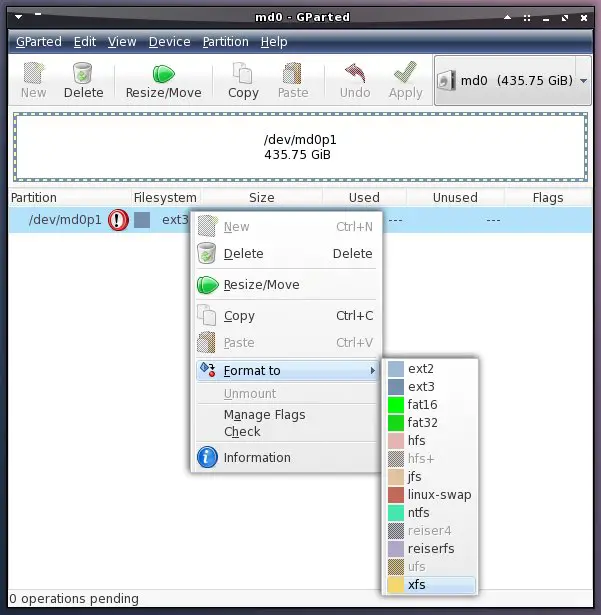Click the trash icon in the context menu
Viewport: 601px width, 615px height.
click(x=207, y=253)
